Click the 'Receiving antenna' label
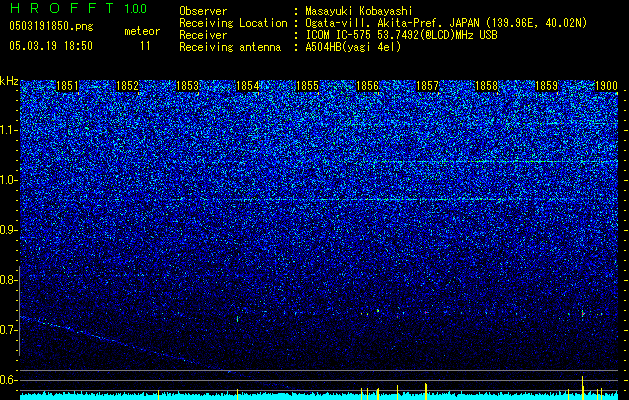The image size is (629, 400). (x=230, y=47)
